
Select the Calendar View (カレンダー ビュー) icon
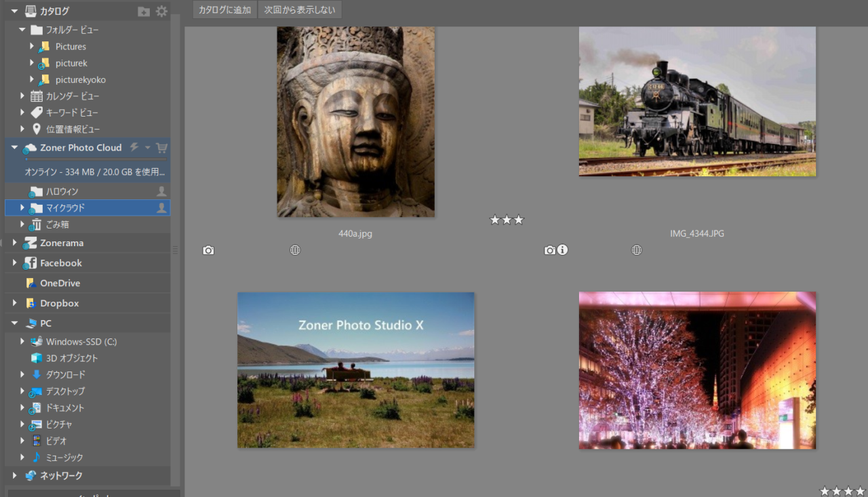click(x=37, y=96)
